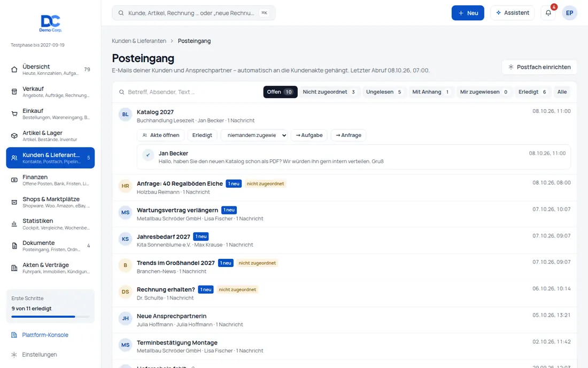
Task: Open the Neue Ansprechpartnerin mail
Action: point(344,320)
